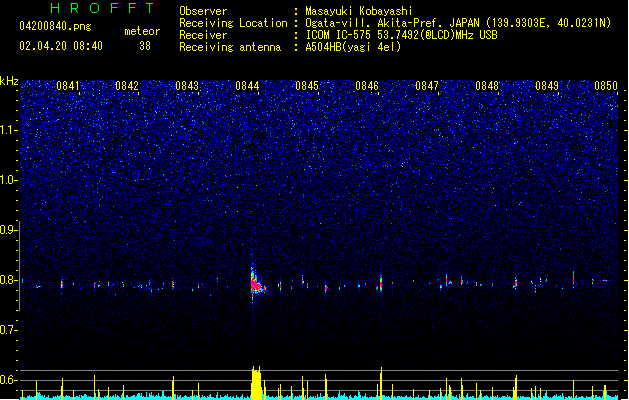Select the observer name Masayuki Kobayashi
This screenshot has width=629, height=400.
[x=359, y=11]
